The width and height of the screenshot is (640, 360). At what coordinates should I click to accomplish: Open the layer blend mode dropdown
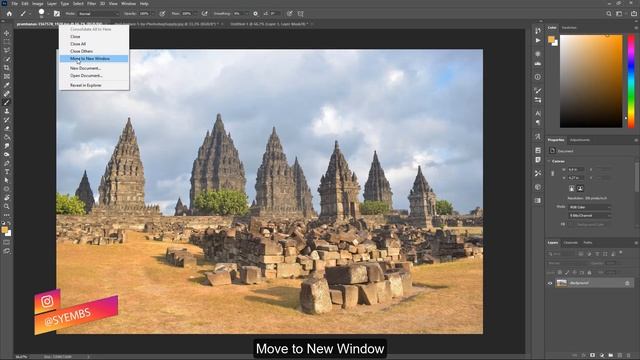(568, 263)
